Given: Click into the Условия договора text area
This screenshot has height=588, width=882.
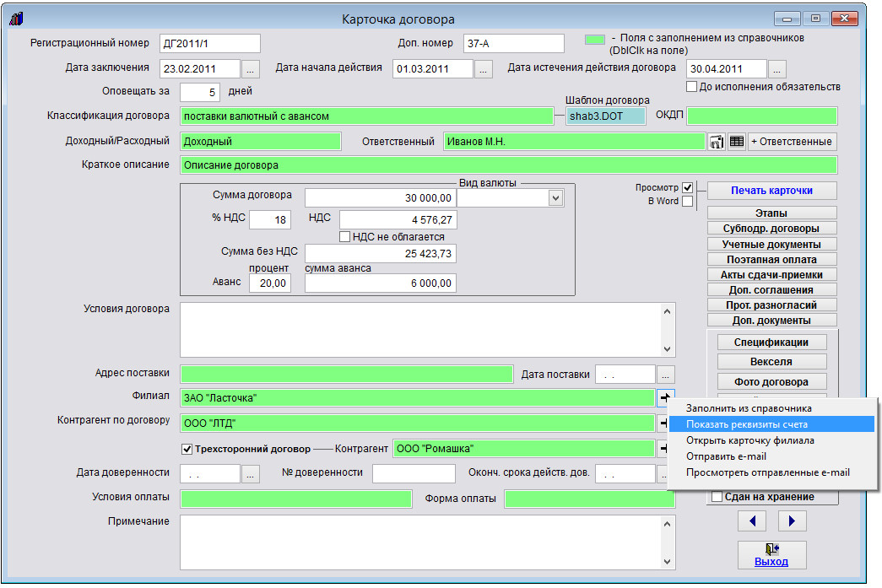Looking at the screenshot, I should click(x=419, y=329).
